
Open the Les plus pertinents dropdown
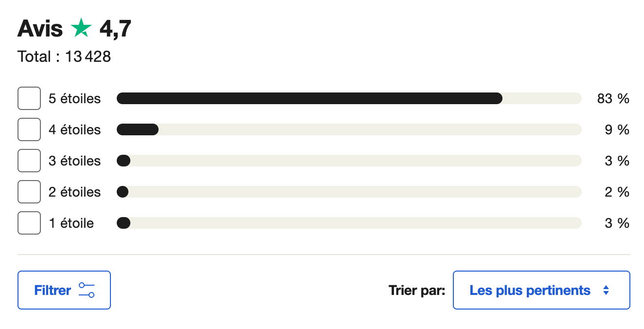point(541,290)
